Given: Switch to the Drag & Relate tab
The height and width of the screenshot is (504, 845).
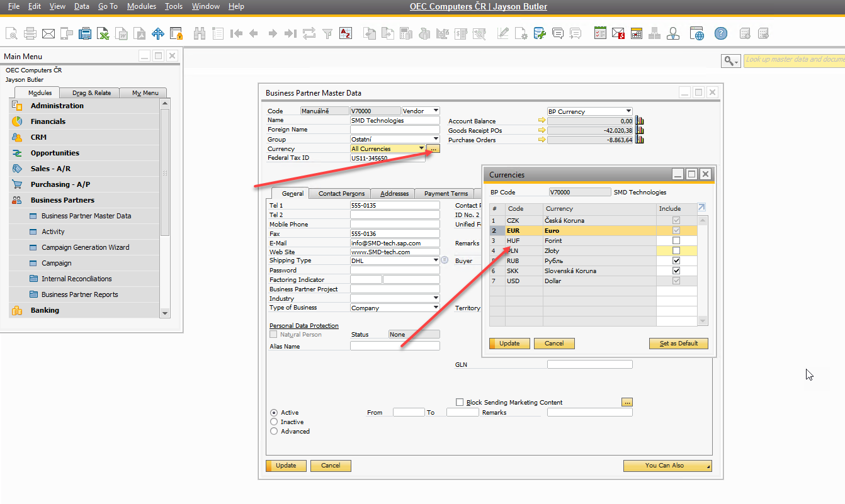Looking at the screenshot, I should pyautogui.click(x=92, y=92).
